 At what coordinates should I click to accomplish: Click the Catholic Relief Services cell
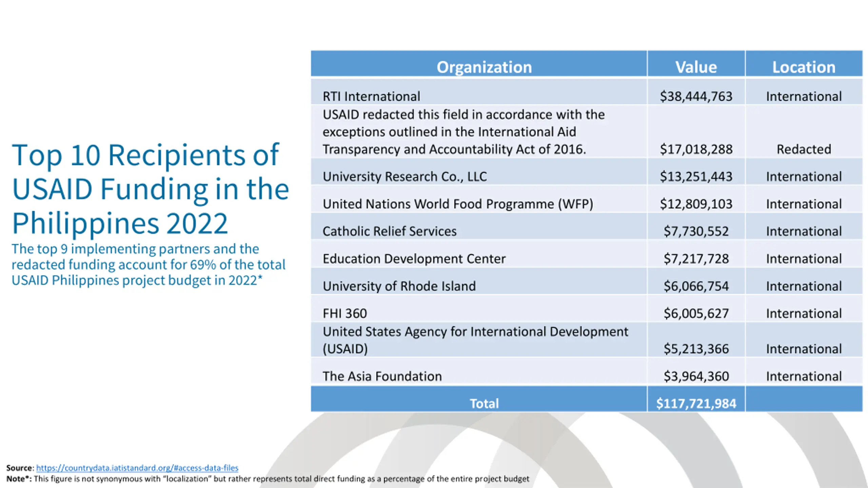coord(389,231)
